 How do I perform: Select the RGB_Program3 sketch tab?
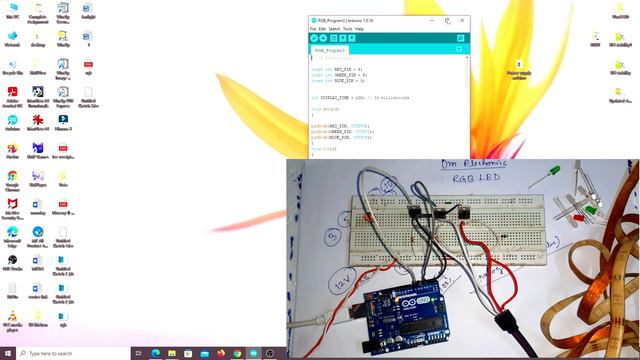pos(330,50)
